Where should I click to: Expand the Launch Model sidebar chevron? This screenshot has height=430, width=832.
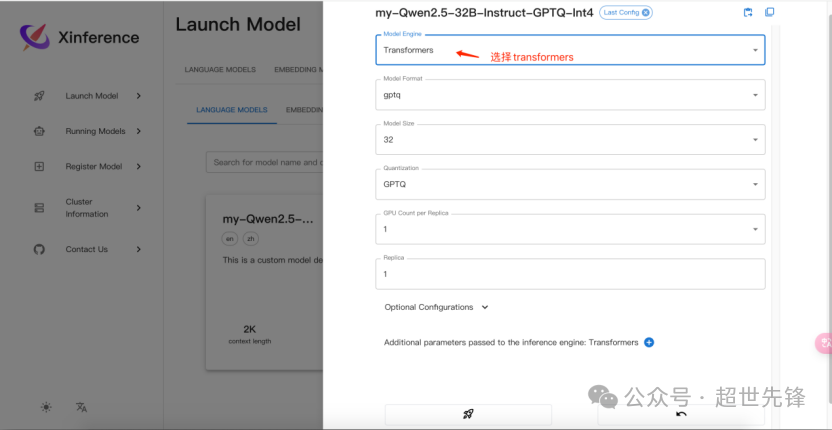(138, 96)
